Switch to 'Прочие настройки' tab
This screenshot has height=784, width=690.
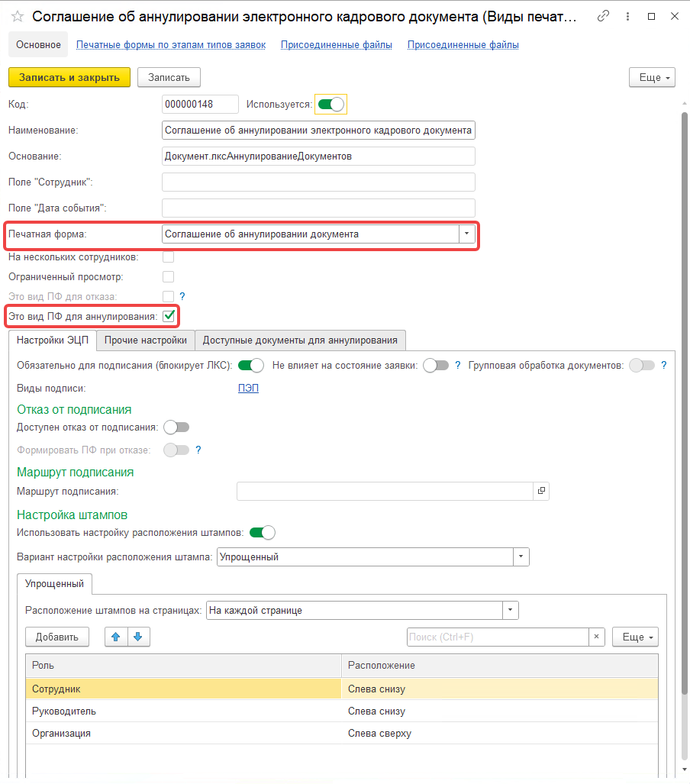146,340
